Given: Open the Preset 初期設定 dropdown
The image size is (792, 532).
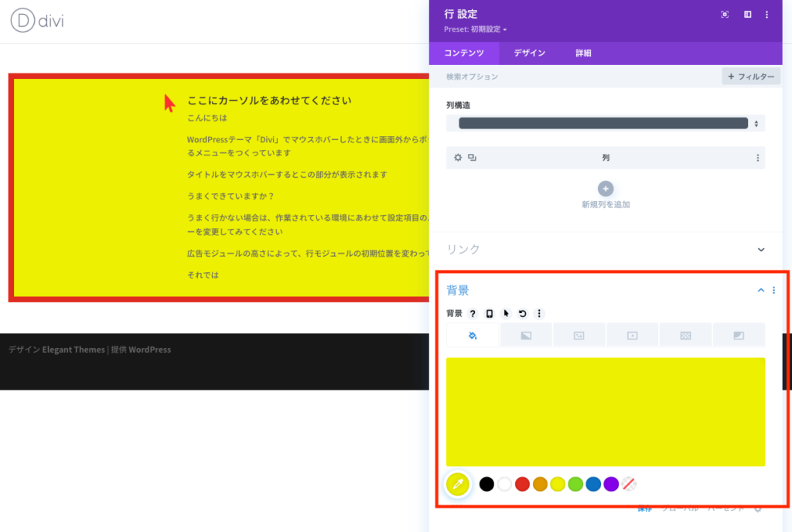Looking at the screenshot, I should coord(476,29).
